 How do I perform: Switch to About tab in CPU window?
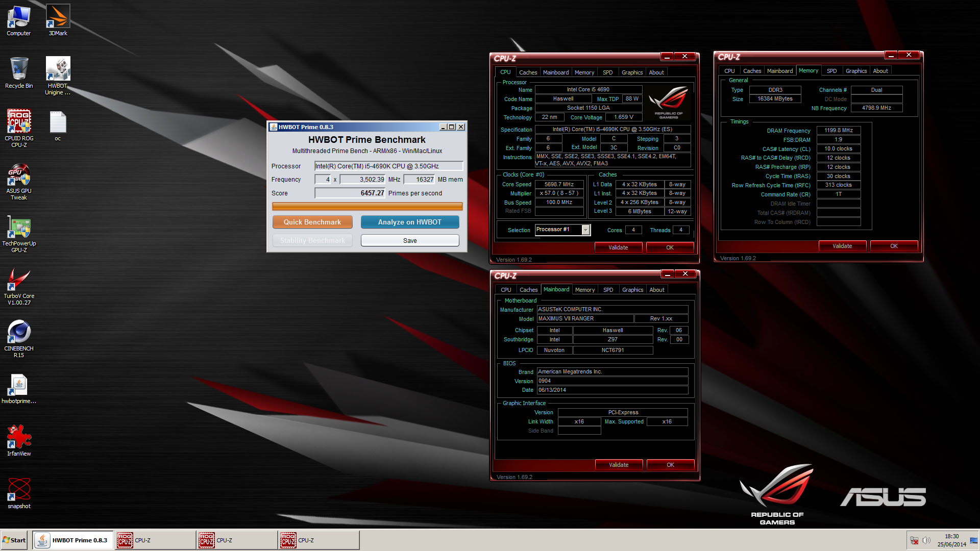(656, 72)
